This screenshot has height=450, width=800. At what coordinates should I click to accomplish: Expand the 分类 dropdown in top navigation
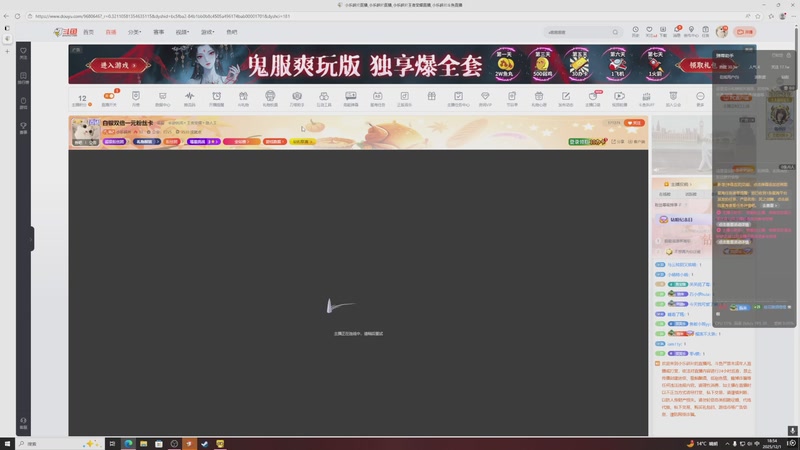(134, 32)
